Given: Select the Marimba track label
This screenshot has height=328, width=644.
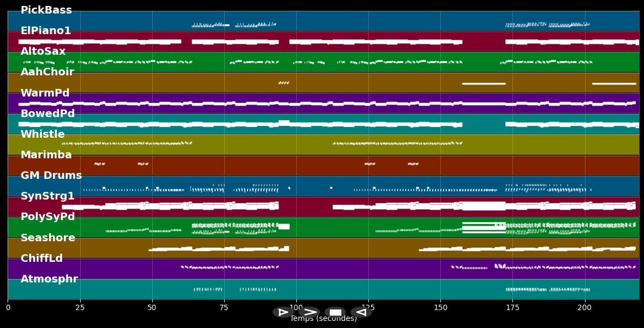Looking at the screenshot, I should click(x=46, y=155).
